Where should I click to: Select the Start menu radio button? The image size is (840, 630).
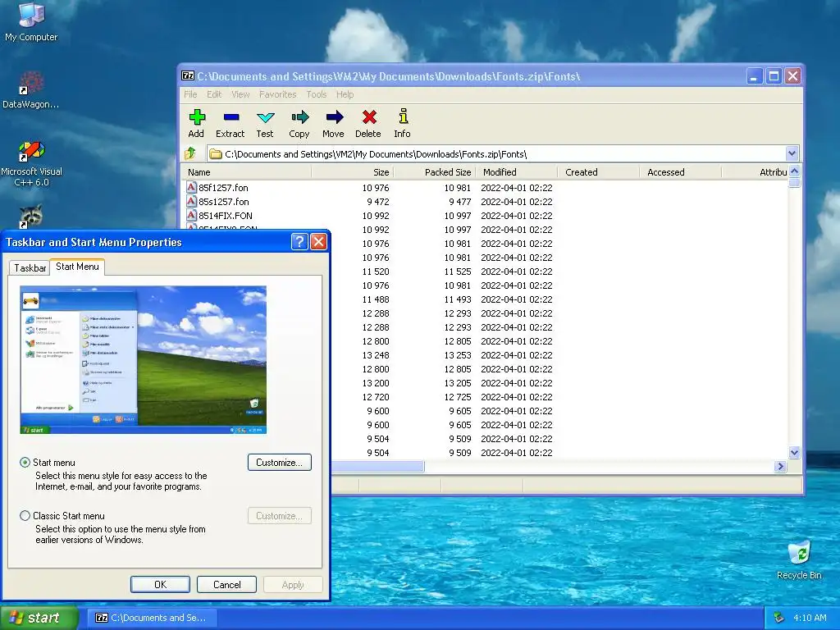coord(25,463)
